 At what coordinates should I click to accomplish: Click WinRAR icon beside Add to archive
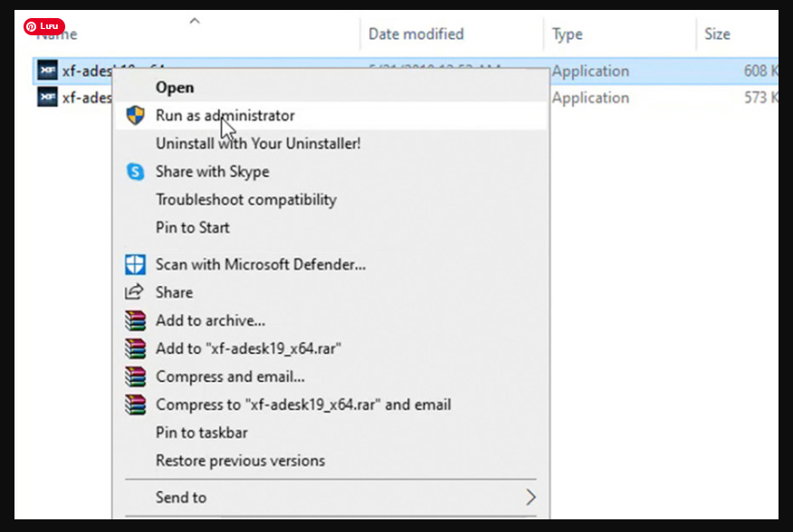[135, 320]
